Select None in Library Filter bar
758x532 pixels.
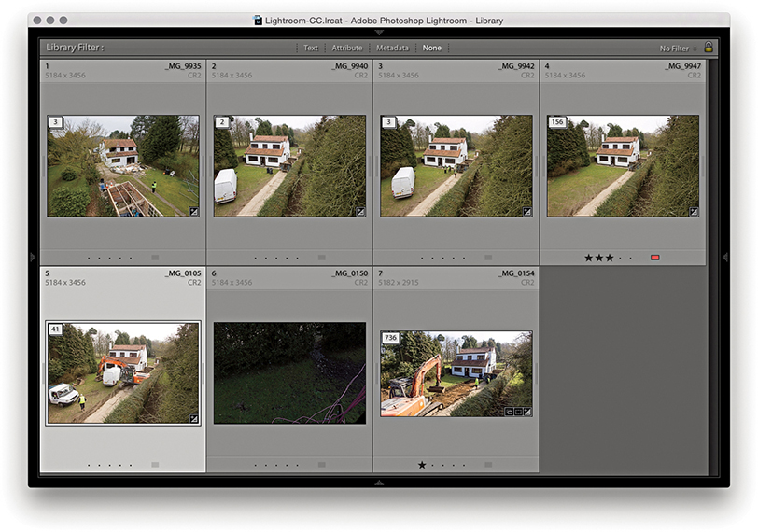coord(431,48)
